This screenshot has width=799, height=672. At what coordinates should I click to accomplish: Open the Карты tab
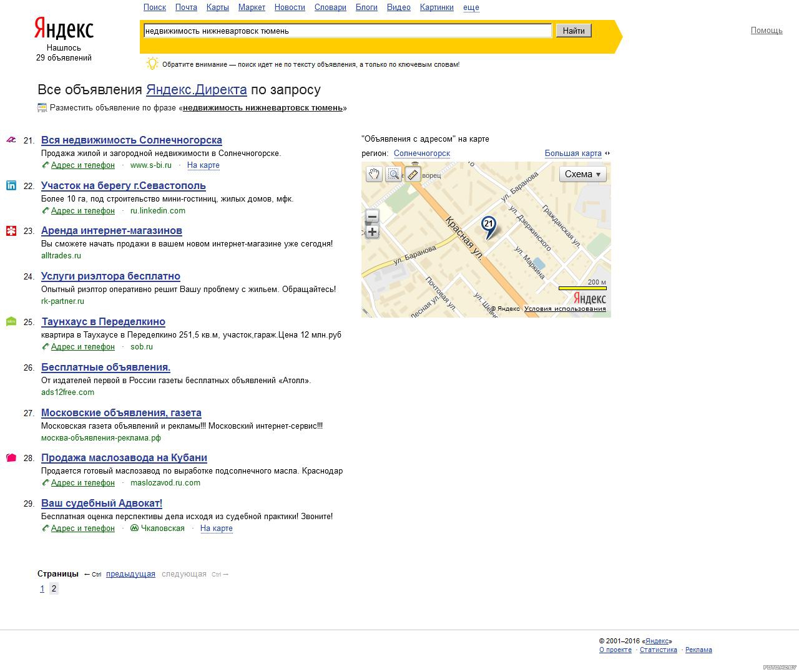click(x=218, y=7)
